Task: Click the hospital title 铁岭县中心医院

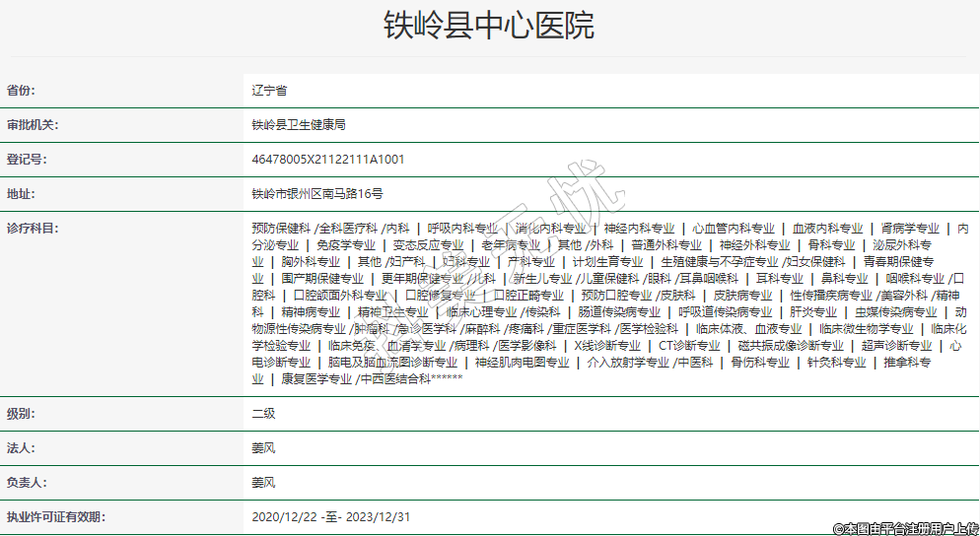Action: point(489,25)
